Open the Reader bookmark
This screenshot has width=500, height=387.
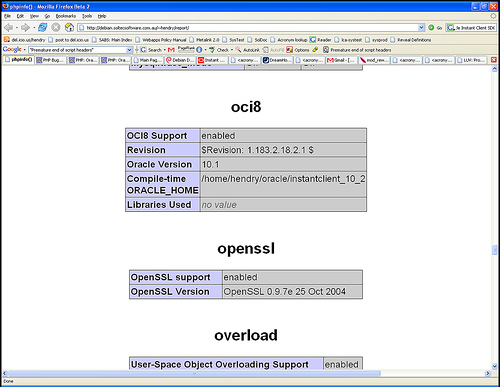coord(320,40)
